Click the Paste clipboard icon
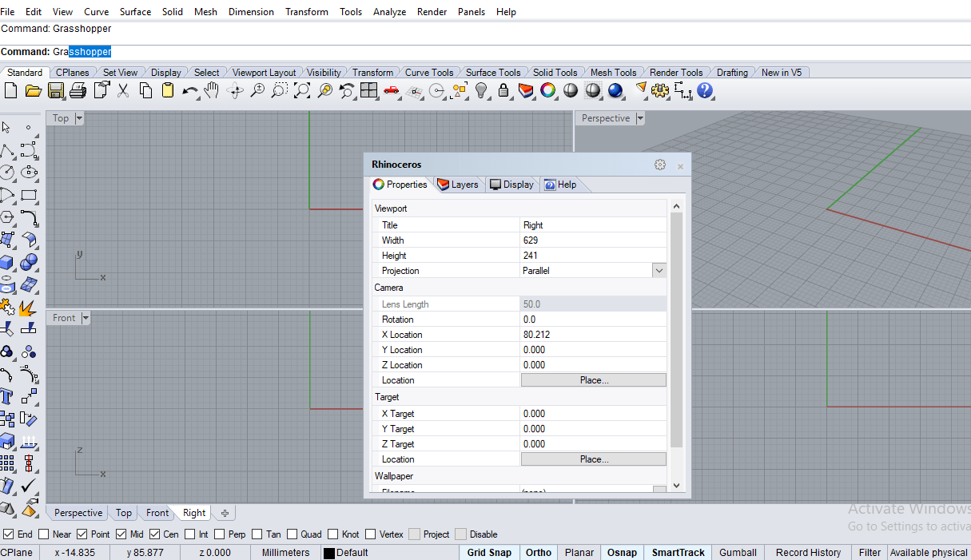This screenshot has width=971, height=560. [168, 91]
